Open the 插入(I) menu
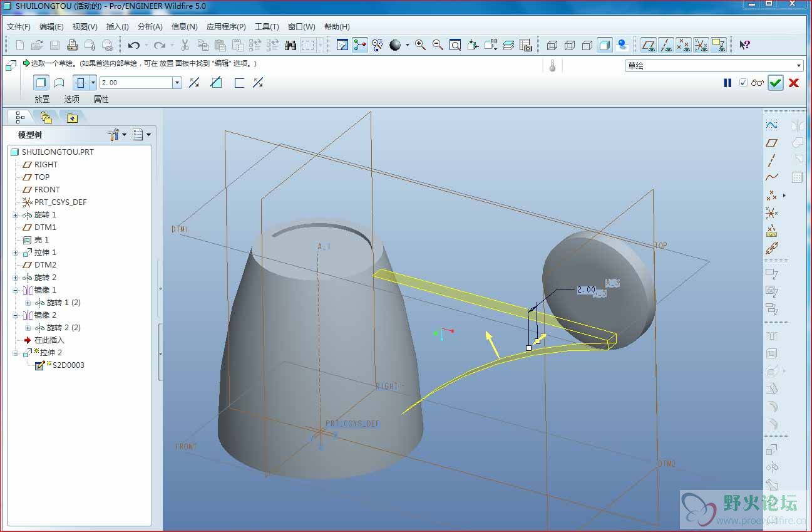This screenshot has height=532, width=812. point(118,27)
